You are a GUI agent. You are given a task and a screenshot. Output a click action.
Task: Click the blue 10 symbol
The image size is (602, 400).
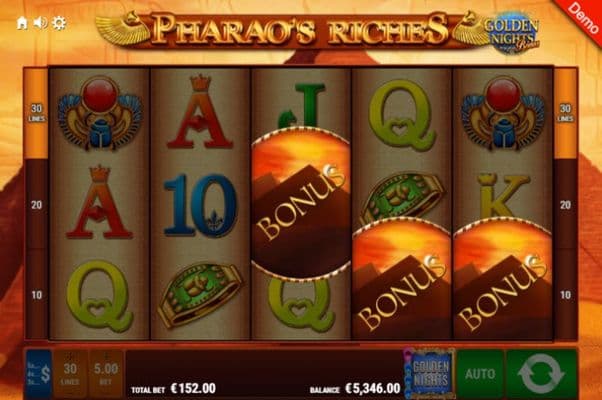(200, 205)
